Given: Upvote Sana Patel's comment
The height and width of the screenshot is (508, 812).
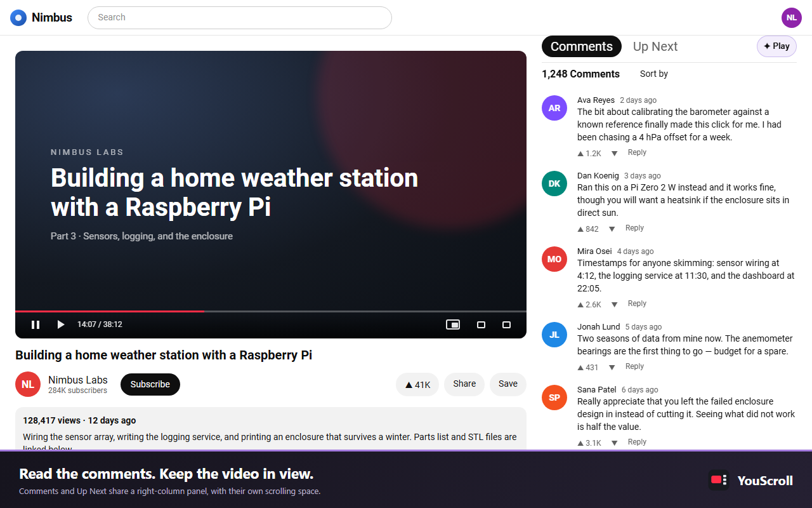Looking at the screenshot, I should (580, 443).
